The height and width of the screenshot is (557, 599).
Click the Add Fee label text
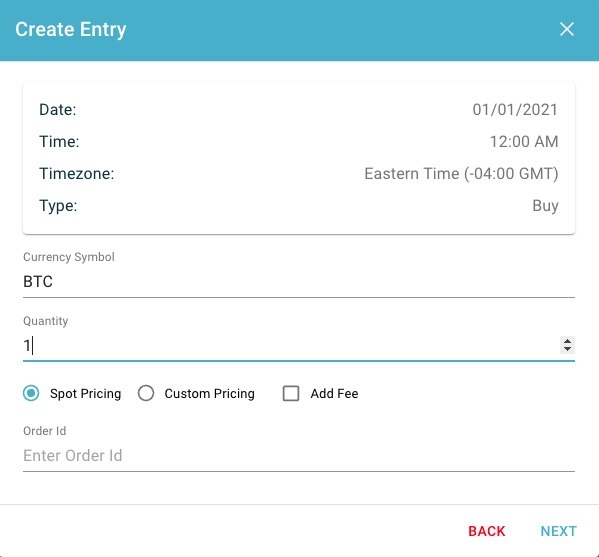(x=334, y=393)
